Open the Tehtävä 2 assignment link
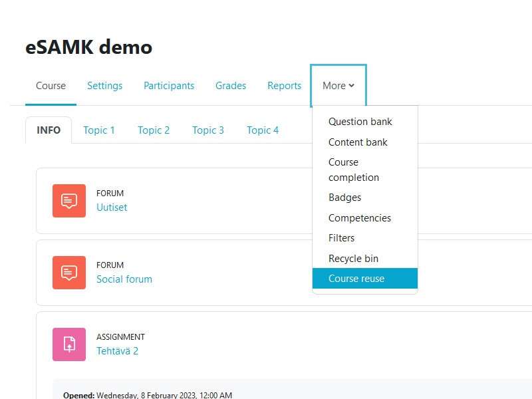The image size is (532, 399). [x=118, y=351]
